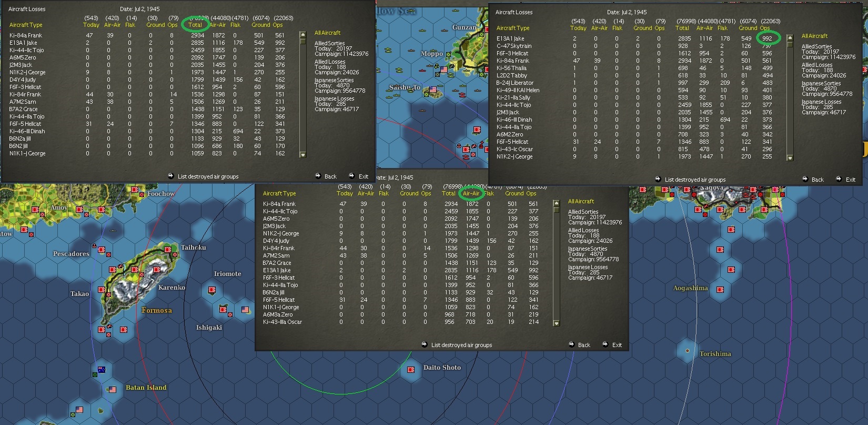
Task: Select Ki-43-IIIa Oscar row in lower-middle window
Action: 401,322
